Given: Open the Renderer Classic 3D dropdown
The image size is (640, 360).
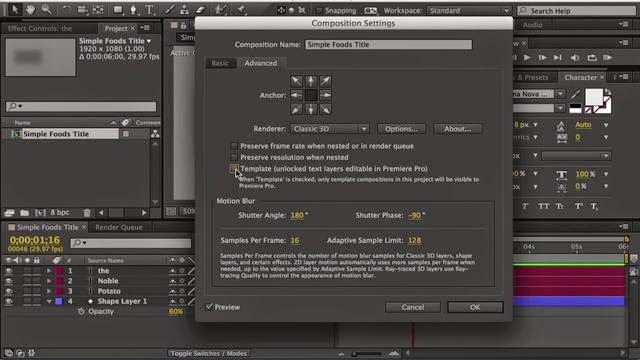Looking at the screenshot, I should (x=329, y=129).
